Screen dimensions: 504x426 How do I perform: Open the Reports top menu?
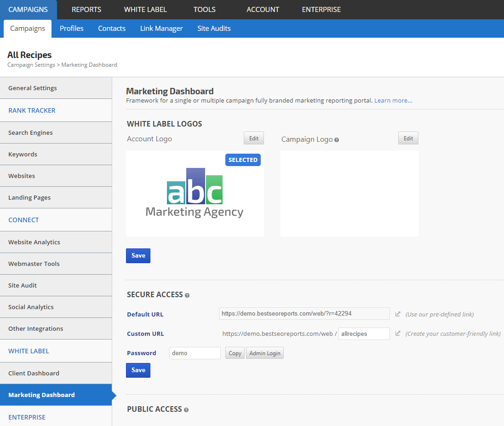(86, 10)
